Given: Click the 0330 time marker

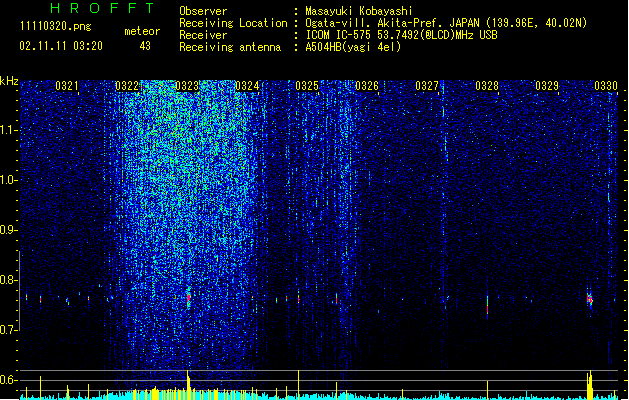Looking at the screenshot, I should tap(606, 86).
